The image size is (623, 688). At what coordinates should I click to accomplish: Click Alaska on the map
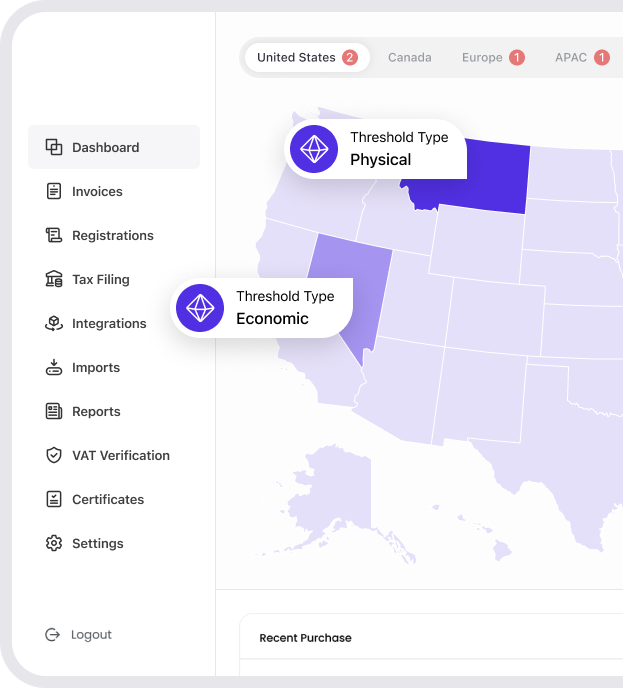tap(338, 491)
